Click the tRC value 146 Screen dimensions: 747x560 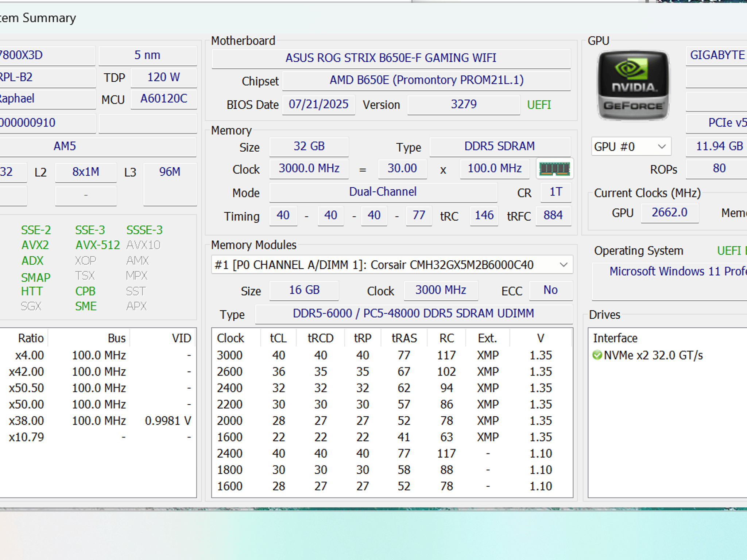point(484,215)
